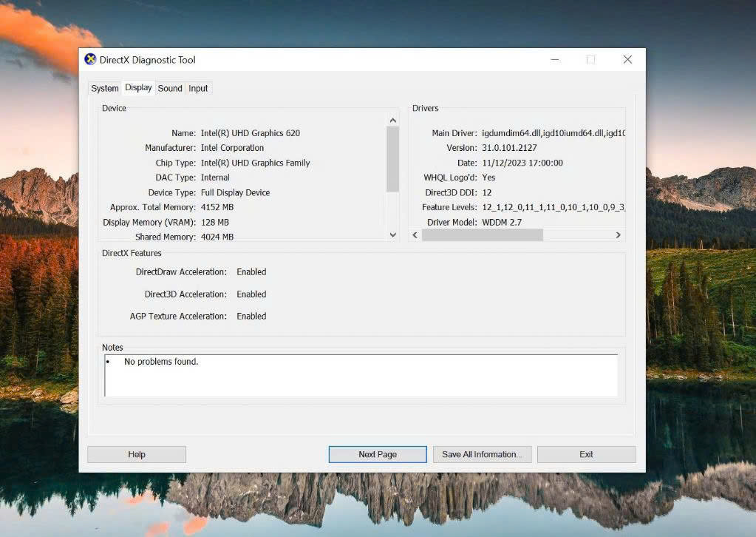The width and height of the screenshot is (756, 537).
Task: Click the Help button
Action: (x=137, y=454)
